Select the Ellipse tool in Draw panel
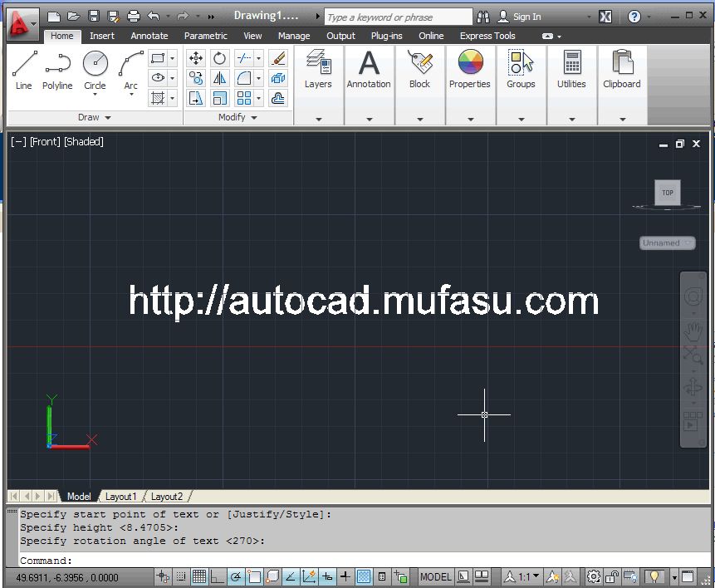 158,77
